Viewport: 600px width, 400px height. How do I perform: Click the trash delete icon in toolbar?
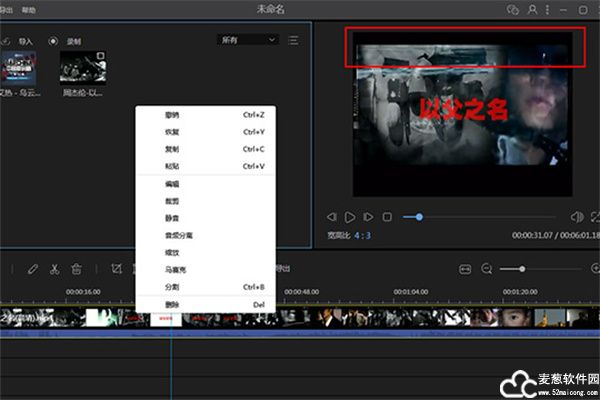tap(76, 269)
